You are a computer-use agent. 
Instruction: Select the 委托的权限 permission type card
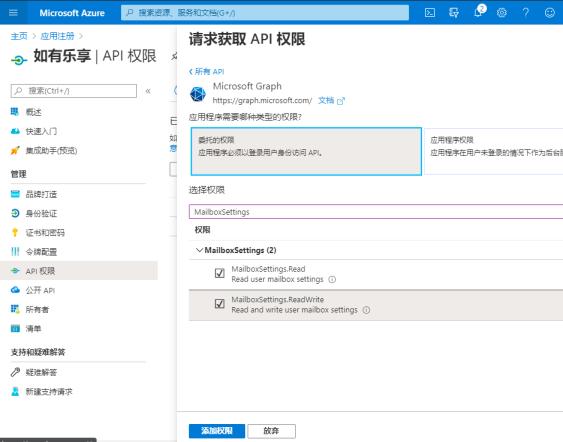click(306, 151)
